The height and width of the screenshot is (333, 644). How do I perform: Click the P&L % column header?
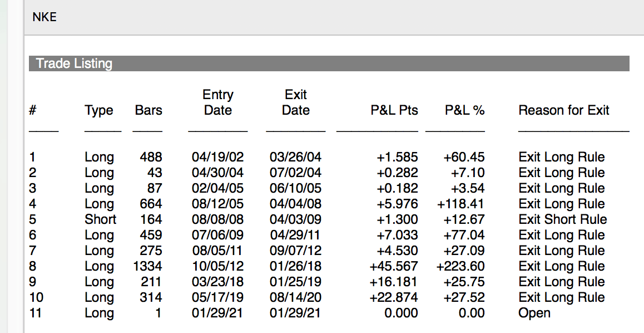tap(464, 110)
